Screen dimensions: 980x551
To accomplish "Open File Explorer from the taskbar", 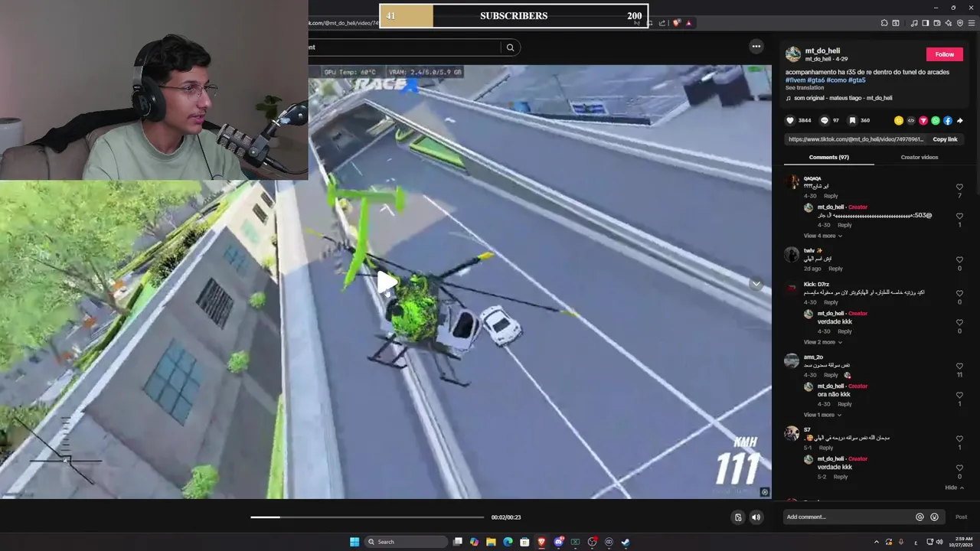I will [491, 542].
